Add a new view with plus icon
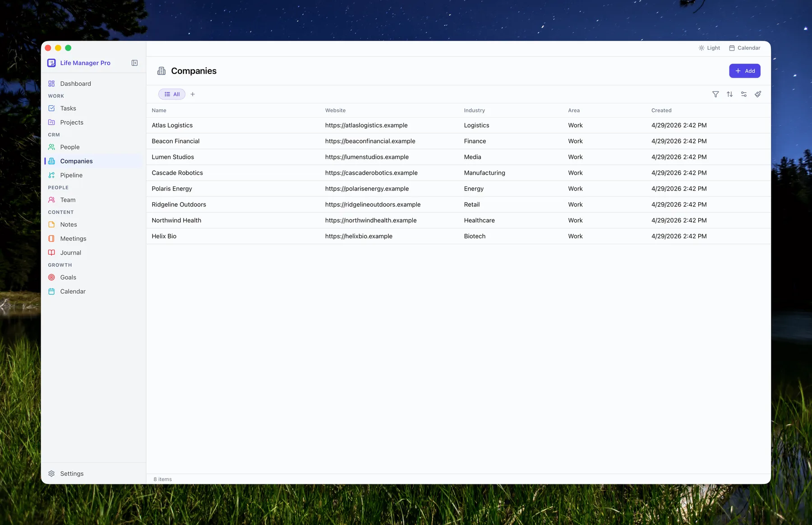This screenshot has width=812, height=525. (193, 94)
